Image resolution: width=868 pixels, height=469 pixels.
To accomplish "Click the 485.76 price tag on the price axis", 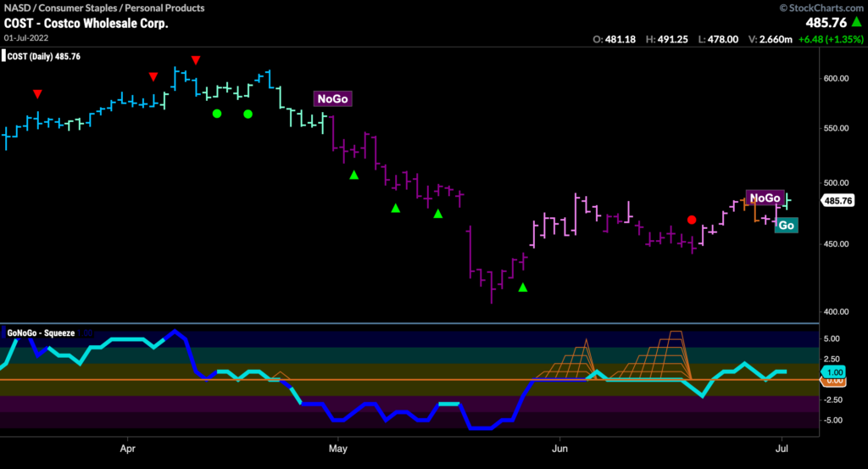I will click(x=837, y=200).
